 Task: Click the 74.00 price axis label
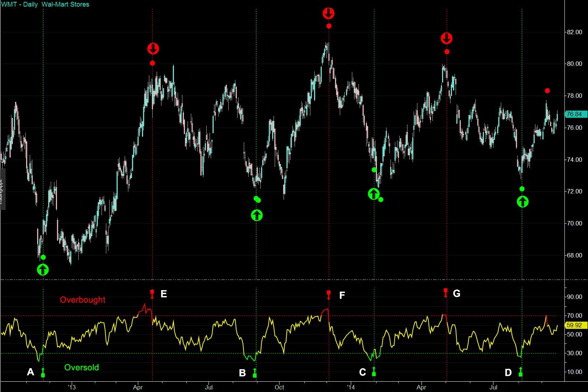pyautogui.click(x=574, y=160)
